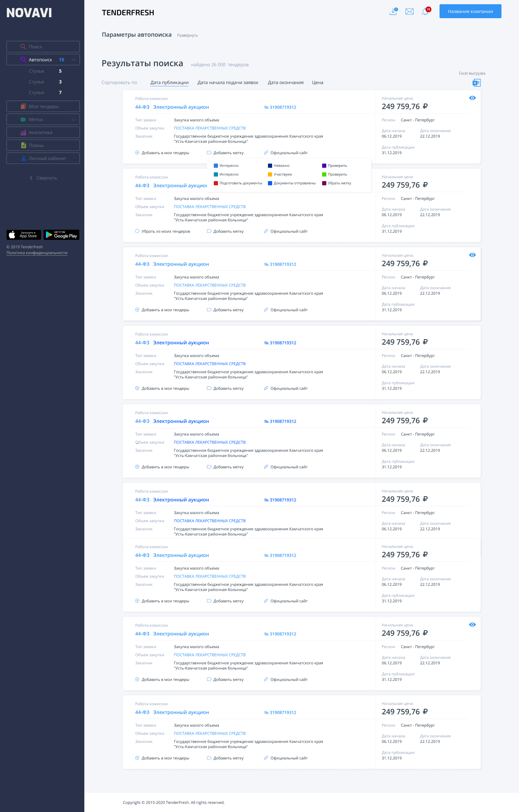This screenshot has height=812, width=519.
Task: Pick the green Проверить tag
Action: click(x=334, y=174)
